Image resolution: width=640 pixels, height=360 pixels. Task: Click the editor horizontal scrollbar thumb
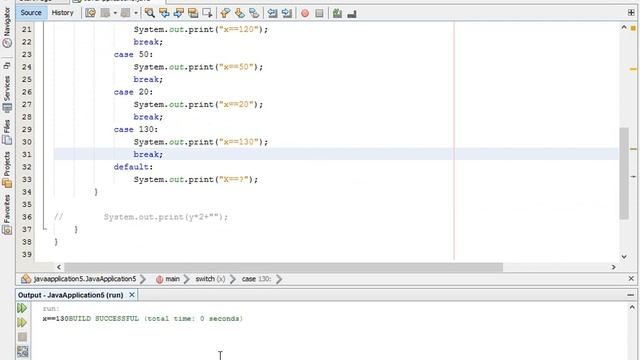284,267
